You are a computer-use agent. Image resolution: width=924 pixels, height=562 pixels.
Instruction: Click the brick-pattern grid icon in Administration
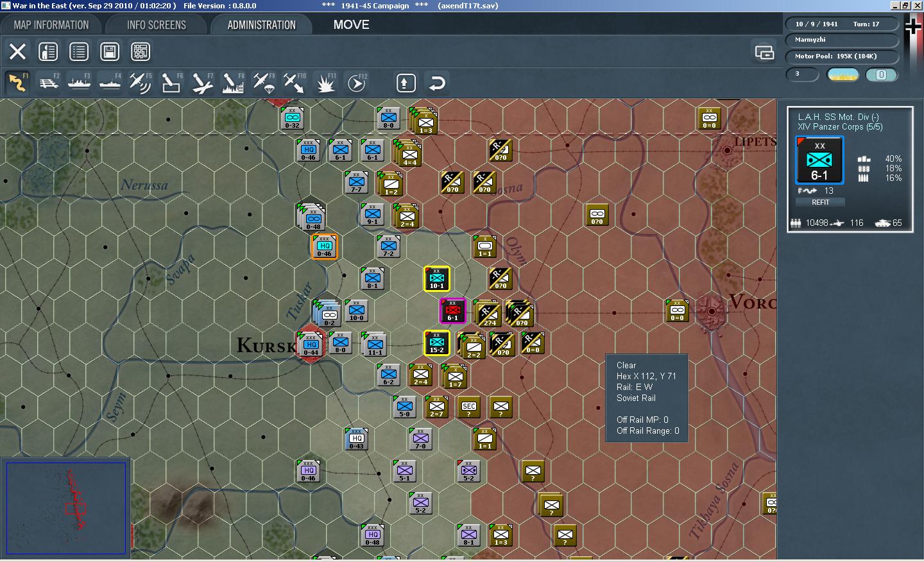click(141, 51)
